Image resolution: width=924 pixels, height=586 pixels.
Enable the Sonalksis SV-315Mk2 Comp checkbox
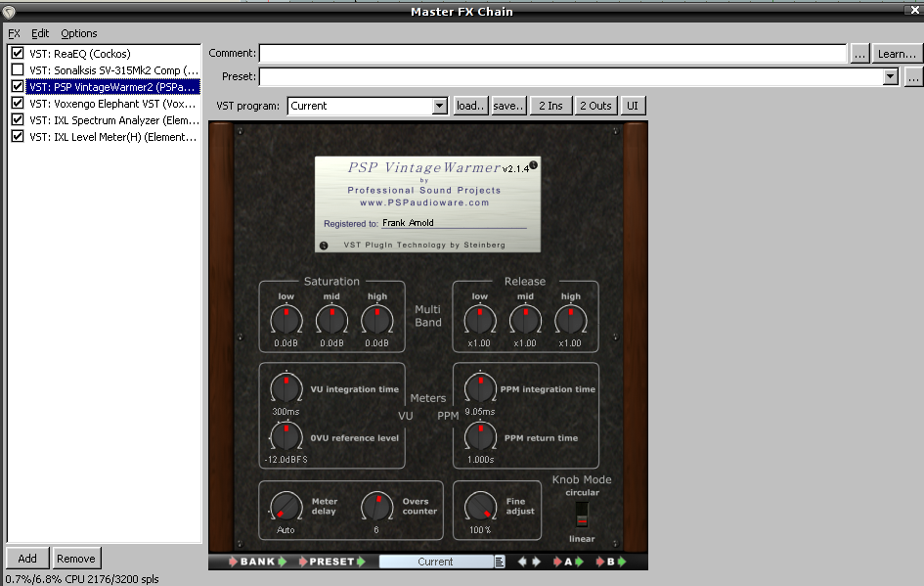18,69
